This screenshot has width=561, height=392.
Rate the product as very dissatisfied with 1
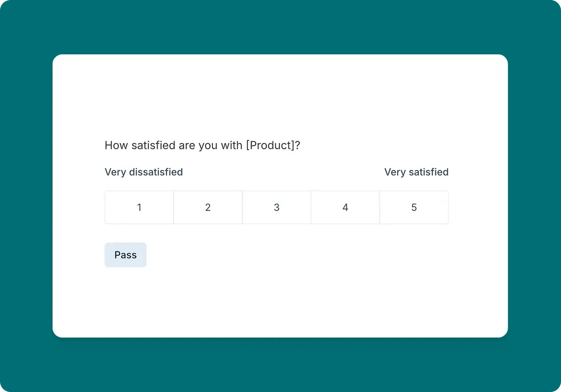point(139,207)
